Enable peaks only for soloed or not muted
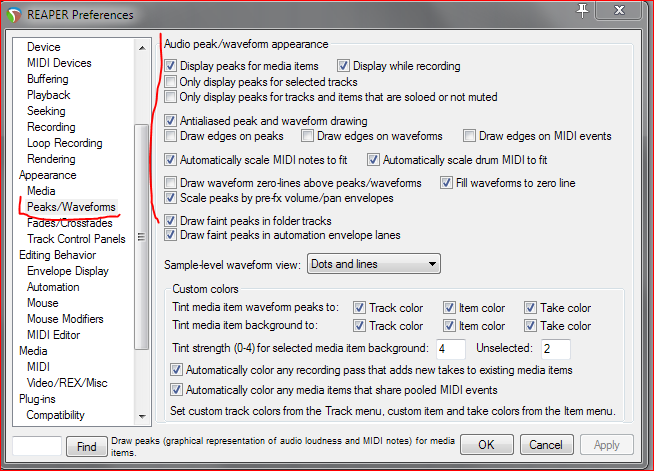Screen dimensions: 654x471 coord(170,97)
